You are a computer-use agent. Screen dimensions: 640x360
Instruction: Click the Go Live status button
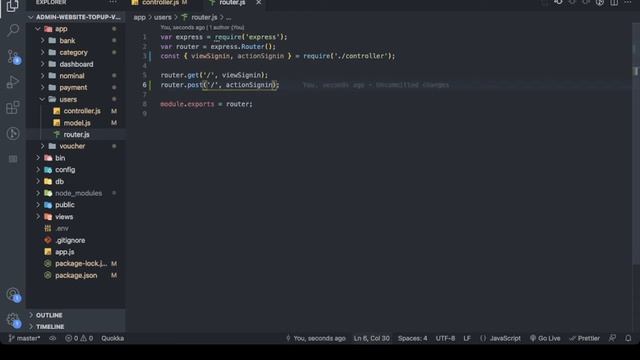coord(545,338)
